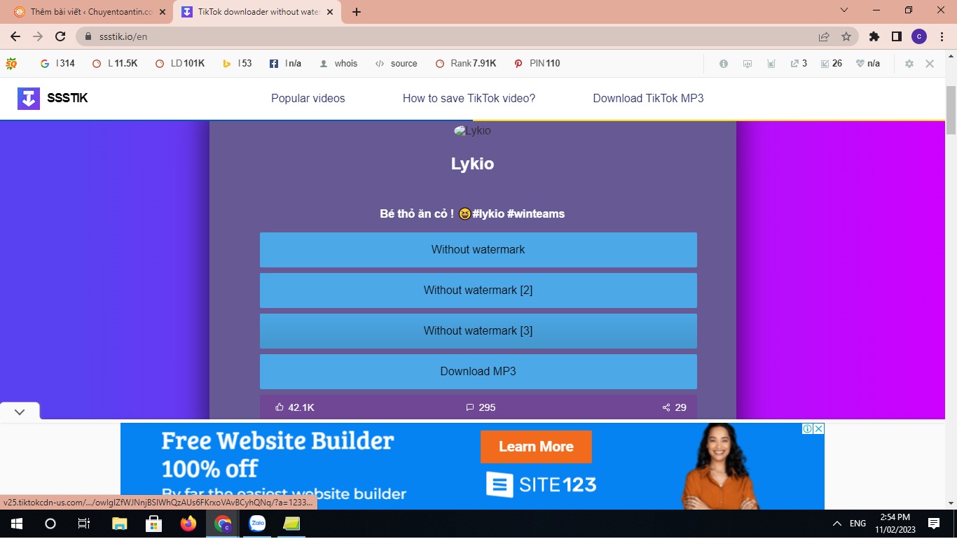Click the #lykio #winteams caption text
Image resolution: width=957 pixels, height=560 pixels.
tap(518, 214)
